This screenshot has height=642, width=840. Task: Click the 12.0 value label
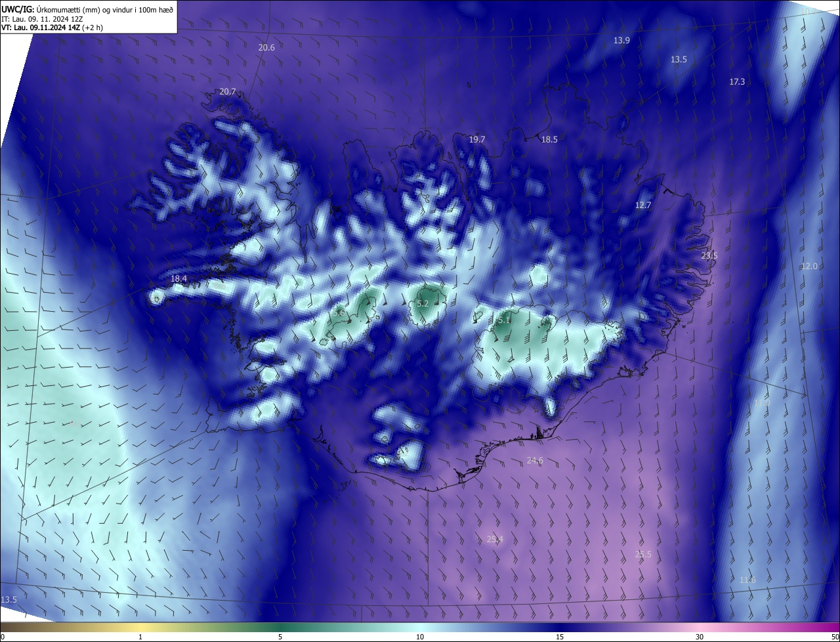pos(809,266)
